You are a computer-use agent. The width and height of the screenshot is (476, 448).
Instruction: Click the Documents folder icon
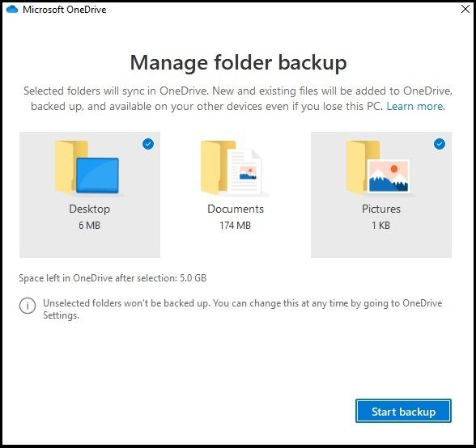pos(235,167)
